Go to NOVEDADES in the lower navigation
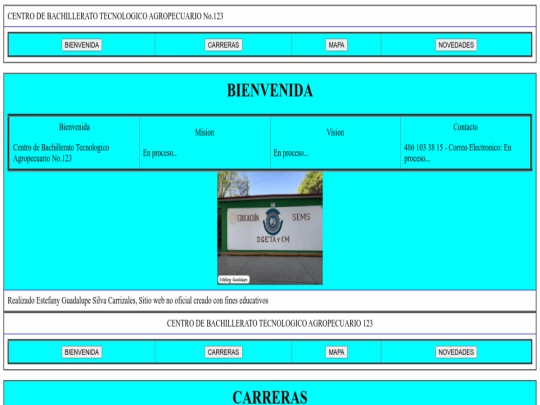The height and width of the screenshot is (405, 540). tap(456, 352)
